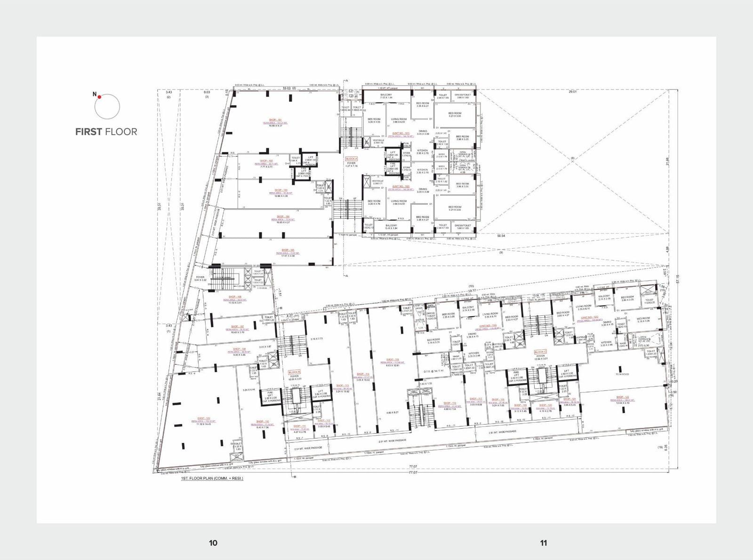Image resolution: width=753 pixels, height=560 pixels.
Task: Click the 50.54 dimension label
Action: pos(501,235)
